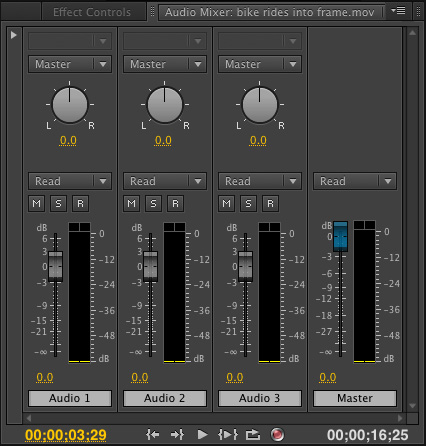Click the Audio 3 volume fader handle
Image resolution: width=426 pixels, height=446 pixels.
point(245,266)
